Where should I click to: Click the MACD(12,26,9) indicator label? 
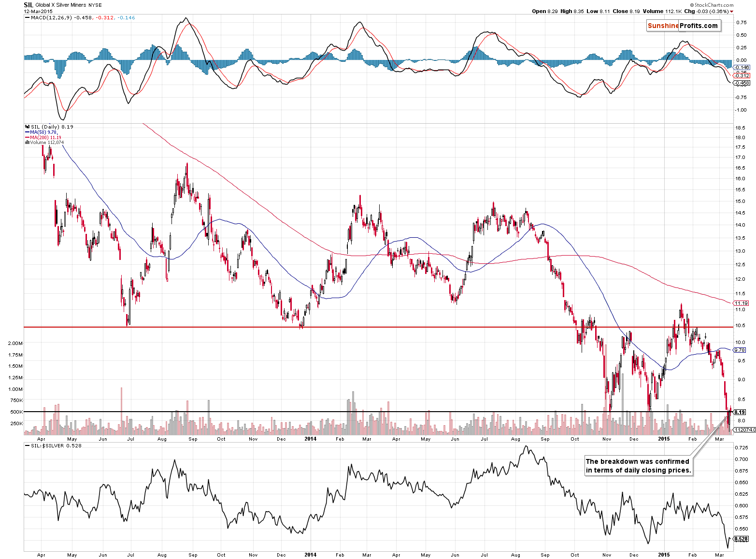point(52,18)
